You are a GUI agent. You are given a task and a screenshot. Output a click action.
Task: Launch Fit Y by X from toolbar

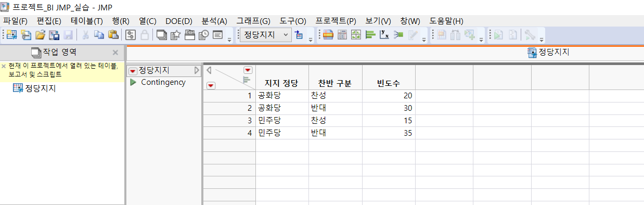click(x=384, y=35)
